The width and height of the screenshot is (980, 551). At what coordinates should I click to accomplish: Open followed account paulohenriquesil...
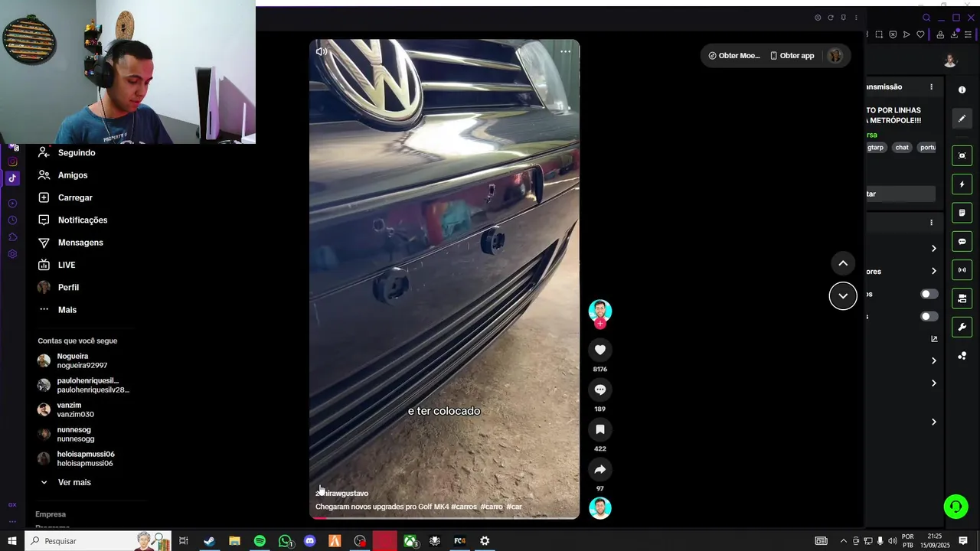(x=84, y=385)
